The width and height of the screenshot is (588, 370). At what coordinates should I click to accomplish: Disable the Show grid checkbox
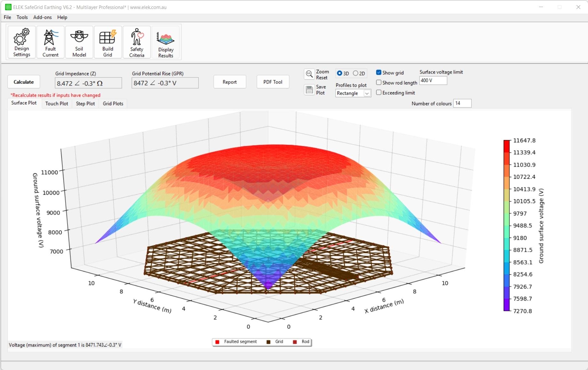point(379,73)
